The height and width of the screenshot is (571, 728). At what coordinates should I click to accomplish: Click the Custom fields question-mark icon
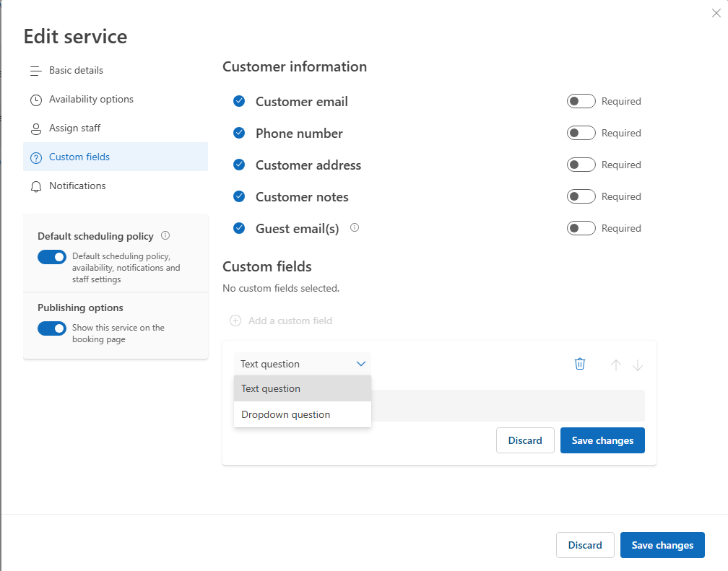click(36, 158)
